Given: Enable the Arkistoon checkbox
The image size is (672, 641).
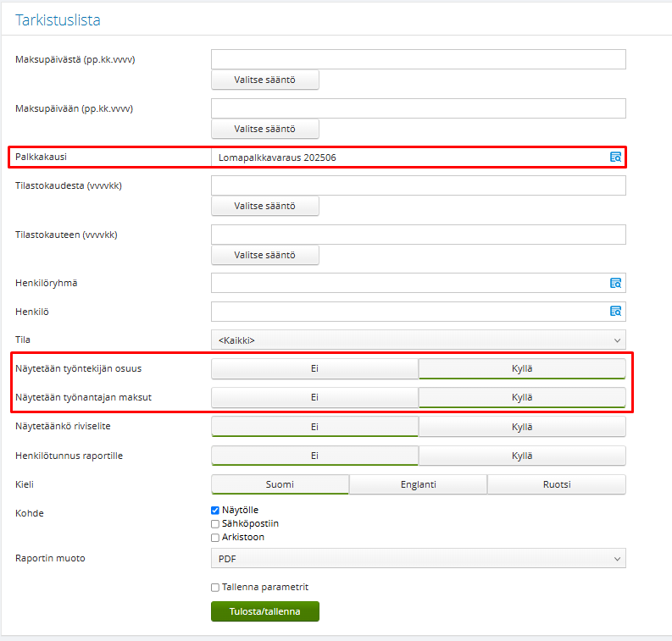Looking at the screenshot, I should 215,538.
